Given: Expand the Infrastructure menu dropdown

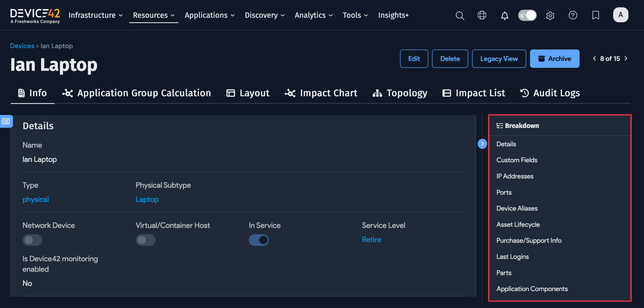Looking at the screenshot, I should [95, 15].
